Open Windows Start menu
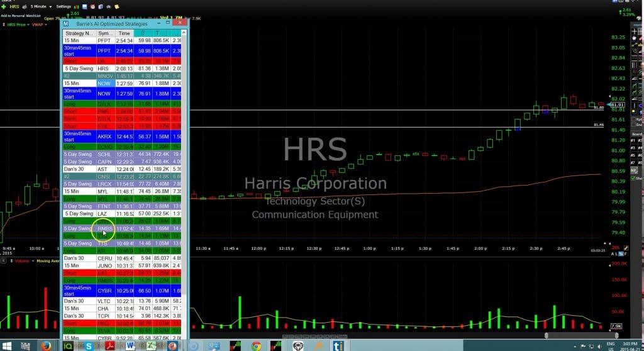The height and width of the screenshot is (351, 644). (x=6, y=346)
